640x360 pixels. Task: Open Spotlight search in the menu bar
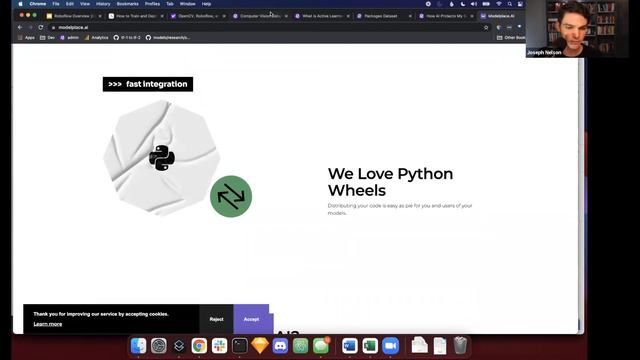coord(510,4)
